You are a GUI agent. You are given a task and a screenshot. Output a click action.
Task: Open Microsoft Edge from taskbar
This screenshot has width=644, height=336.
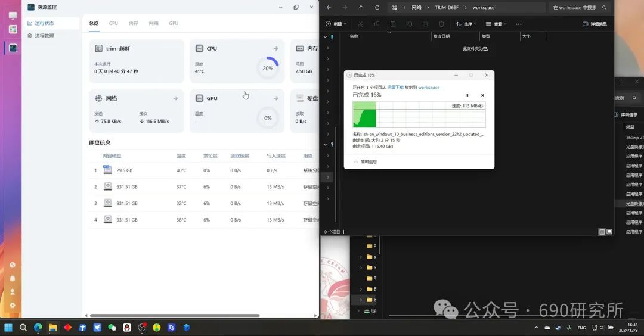[38, 328]
